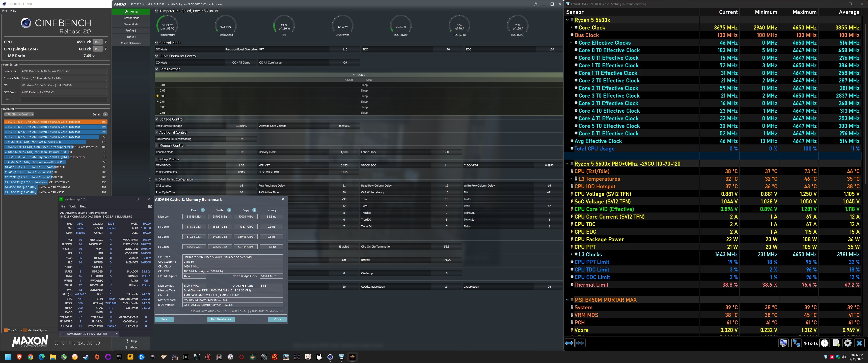Click HWiNFO expand columns arrows icon
Viewport: 868px width, 363px height.
tap(569, 343)
